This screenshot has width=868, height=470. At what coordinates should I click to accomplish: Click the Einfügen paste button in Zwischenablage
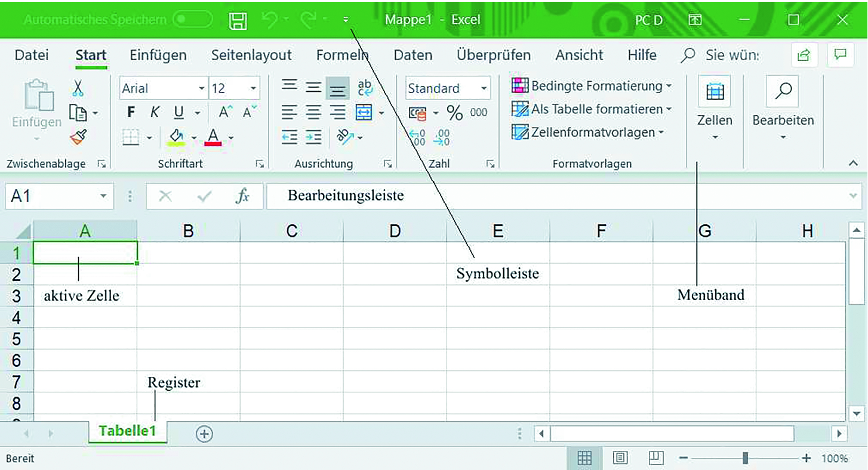[x=36, y=110]
